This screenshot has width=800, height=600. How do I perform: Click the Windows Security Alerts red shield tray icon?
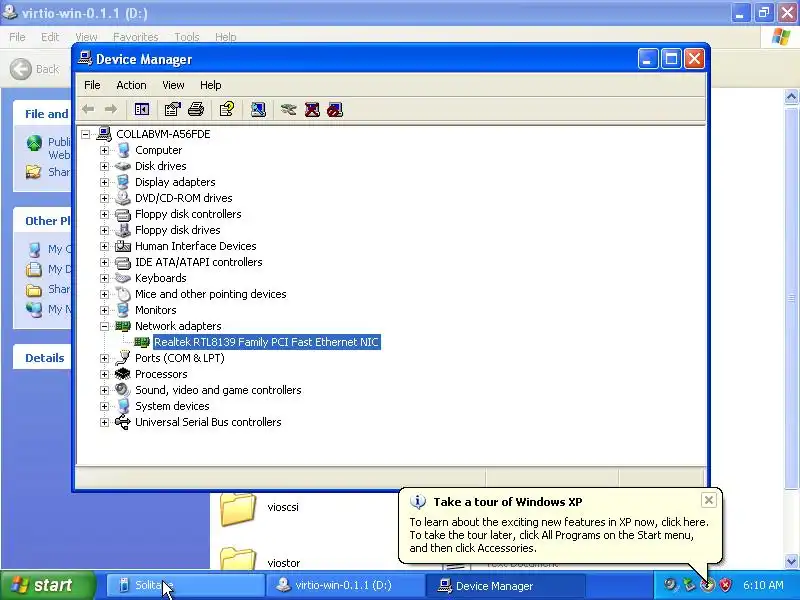pyautogui.click(x=725, y=585)
